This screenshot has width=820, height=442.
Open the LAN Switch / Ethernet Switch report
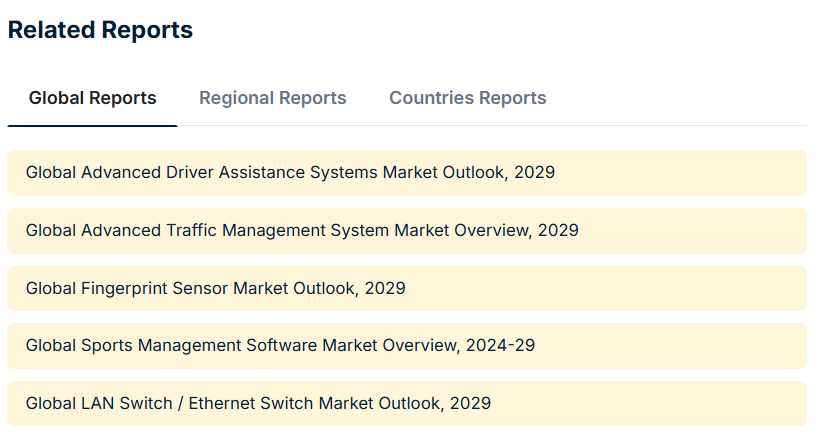pos(258,404)
